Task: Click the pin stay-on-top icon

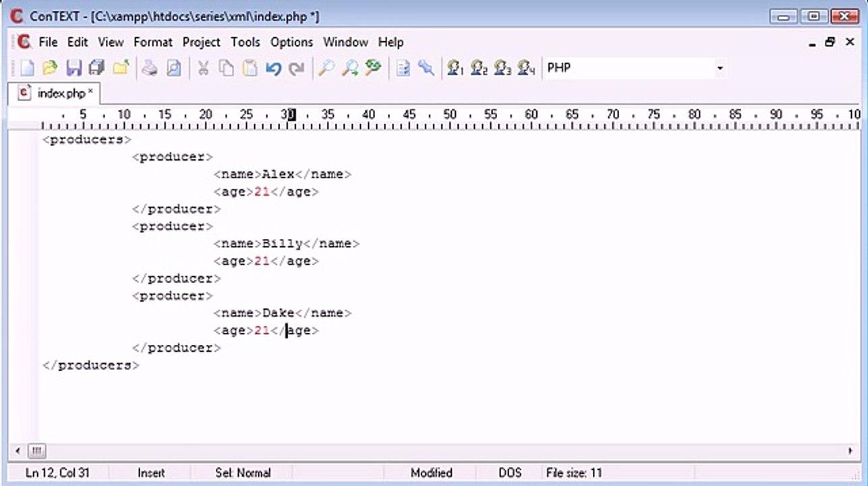Action: (x=426, y=68)
